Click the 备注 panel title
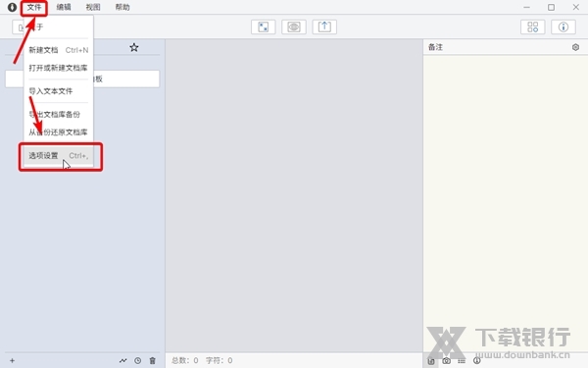The width and height of the screenshot is (588, 368). click(435, 47)
